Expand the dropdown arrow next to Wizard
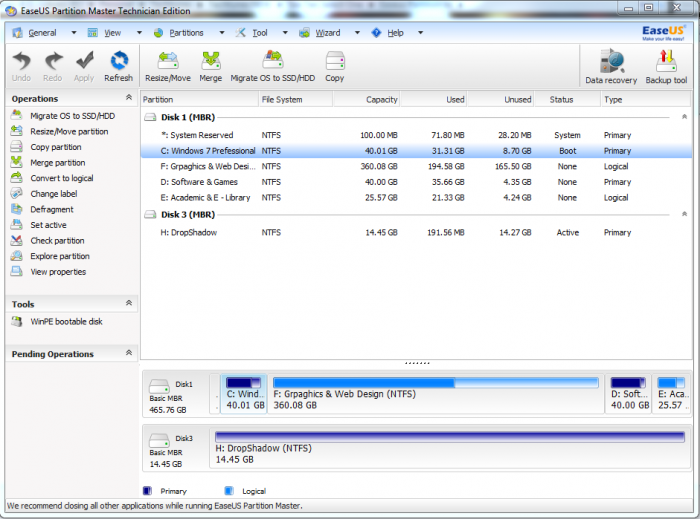The width and height of the screenshot is (700, 519). (357, 33)
